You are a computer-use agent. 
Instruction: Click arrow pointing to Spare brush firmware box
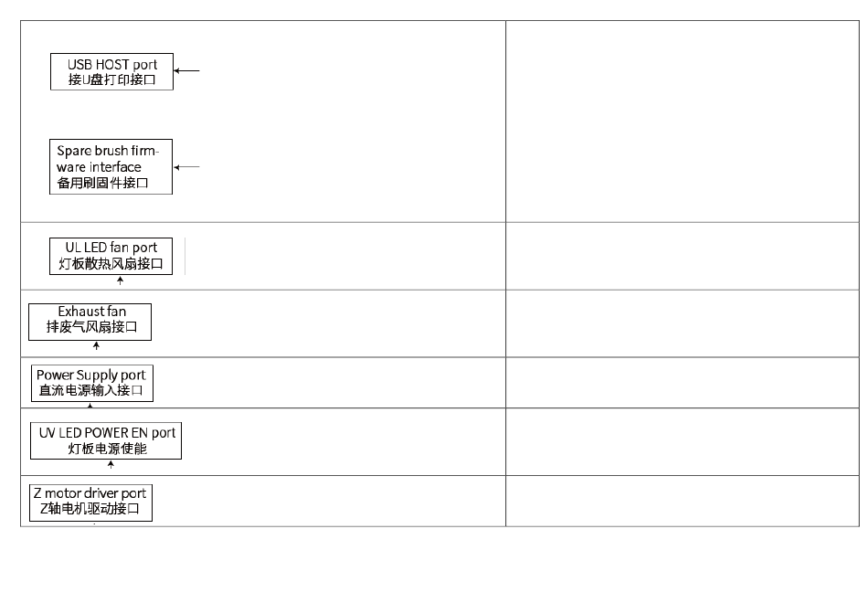coord(186,166)
